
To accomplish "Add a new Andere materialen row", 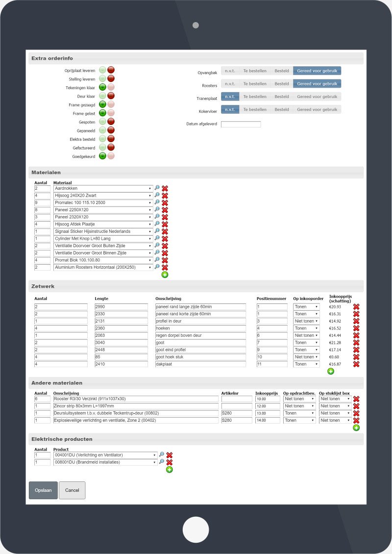I will coord(356,428).
